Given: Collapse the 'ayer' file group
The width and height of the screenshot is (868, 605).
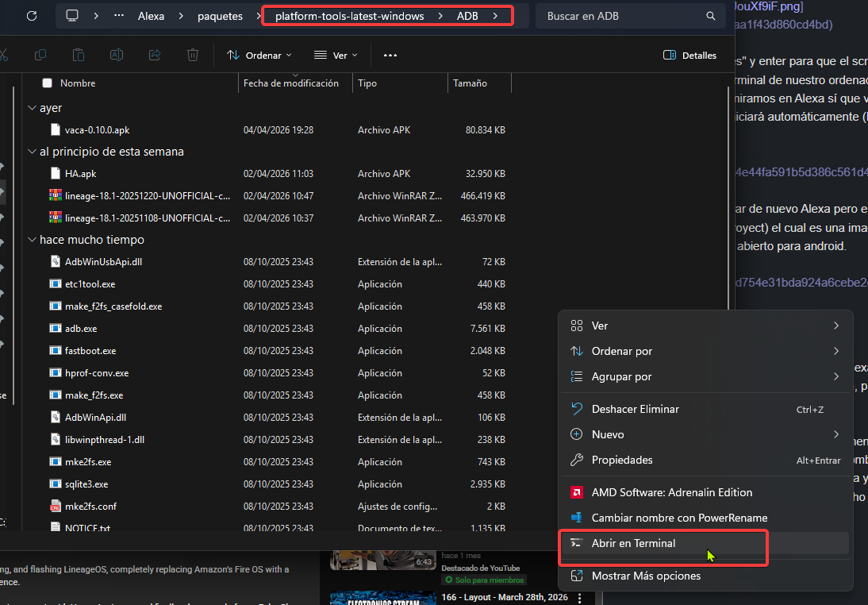Looking at the screenshot, I should pyautogui.click(x=32, y=108).
